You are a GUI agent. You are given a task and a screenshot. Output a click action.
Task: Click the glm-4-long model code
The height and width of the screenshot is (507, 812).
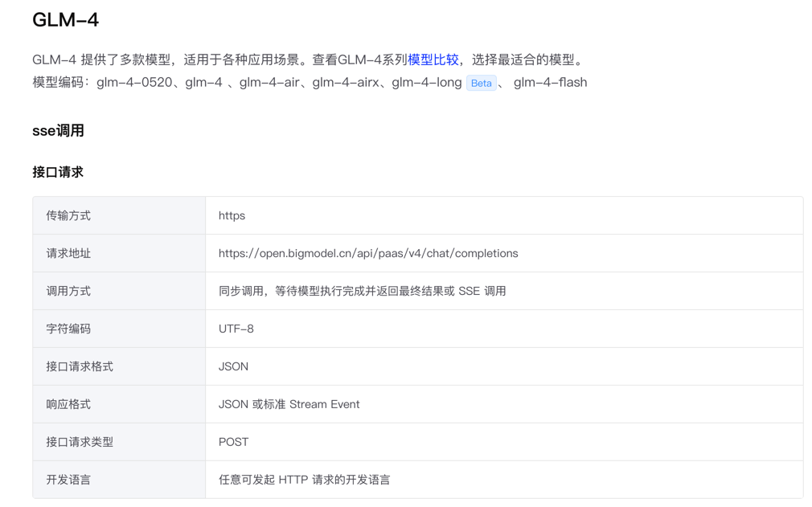tap(427, 83)
